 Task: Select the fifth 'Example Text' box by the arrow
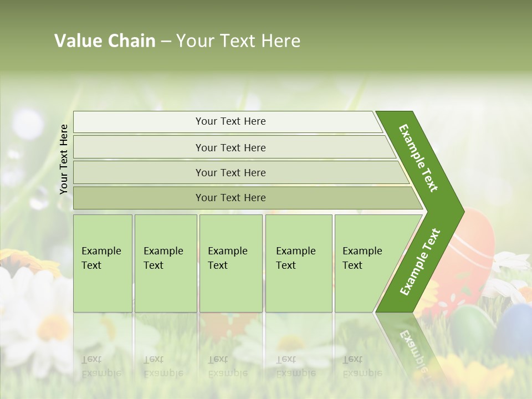coord(370,263)
